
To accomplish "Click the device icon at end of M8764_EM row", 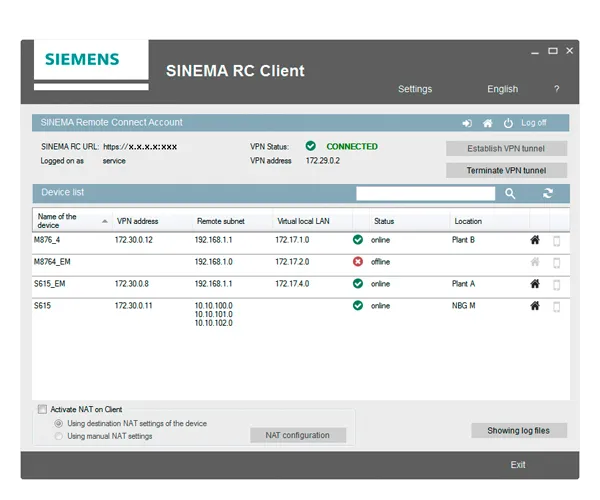I will click(557, 263).
